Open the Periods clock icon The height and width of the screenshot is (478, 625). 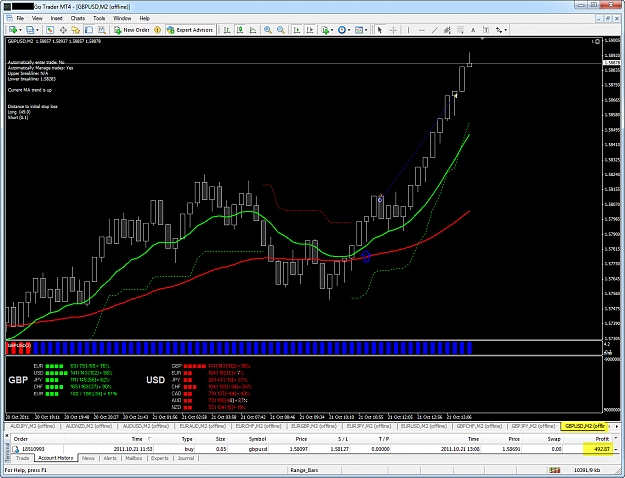pos(342,30)
